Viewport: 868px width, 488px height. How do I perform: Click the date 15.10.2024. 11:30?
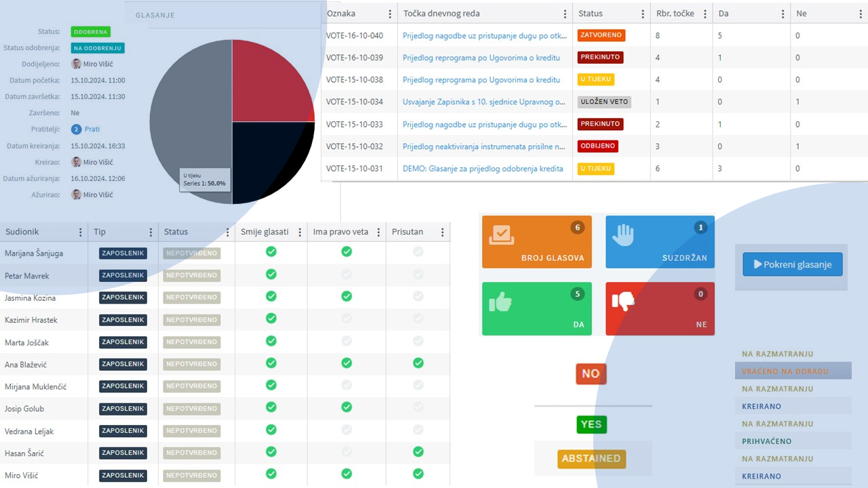98,96
